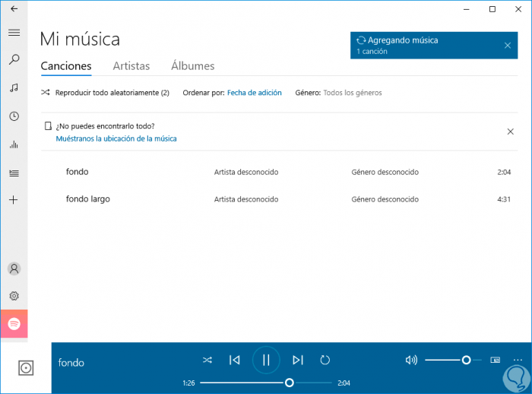
Task: Open settings gear in sidebar
Action: coord(14,296)
